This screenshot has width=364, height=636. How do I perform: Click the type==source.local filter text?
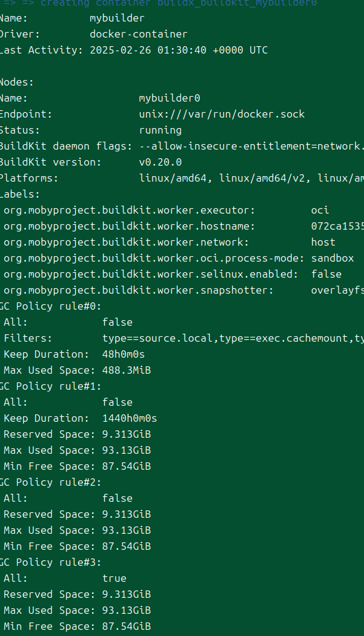pos(157,338)
